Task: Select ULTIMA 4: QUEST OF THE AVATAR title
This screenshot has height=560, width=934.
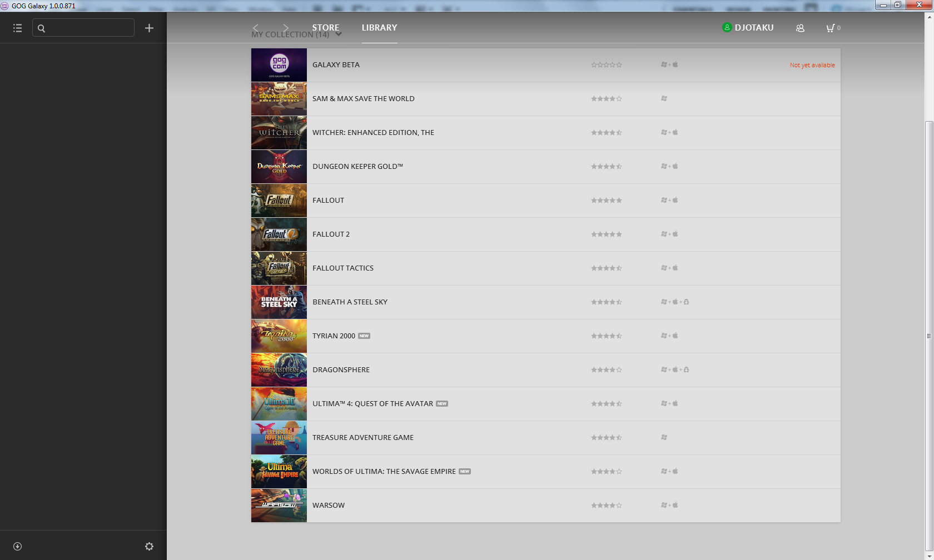Action: pos(372,404)
